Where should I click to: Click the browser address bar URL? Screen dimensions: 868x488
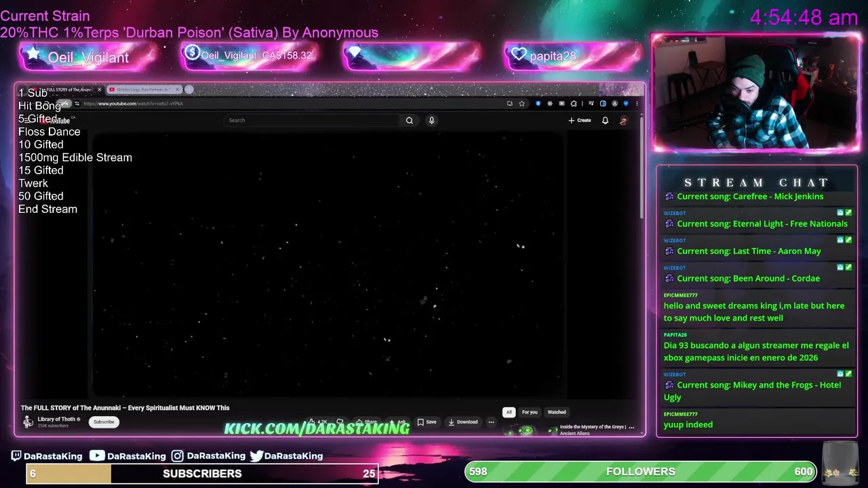(x=134, y=104)
